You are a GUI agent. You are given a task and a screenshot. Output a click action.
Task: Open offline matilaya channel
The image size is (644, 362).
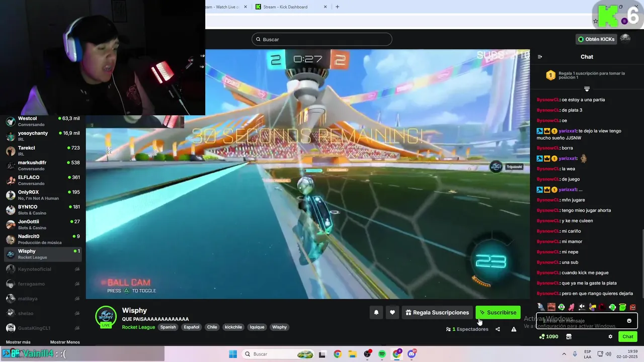tap(43, 298)
